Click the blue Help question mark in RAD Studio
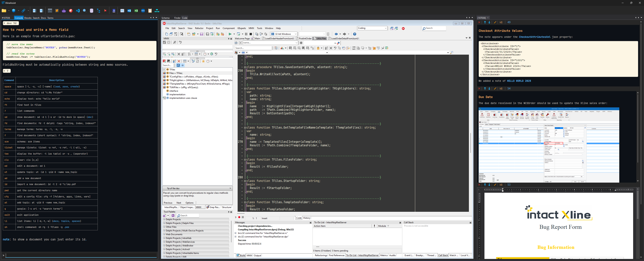Viewport: 644px width, 261px height. [354, 34]
